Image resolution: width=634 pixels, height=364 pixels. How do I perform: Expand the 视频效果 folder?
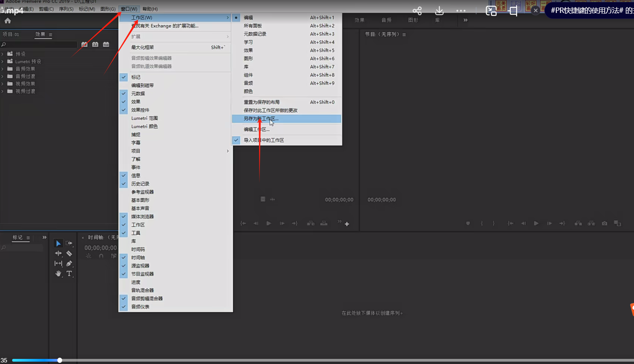[3, 84]
